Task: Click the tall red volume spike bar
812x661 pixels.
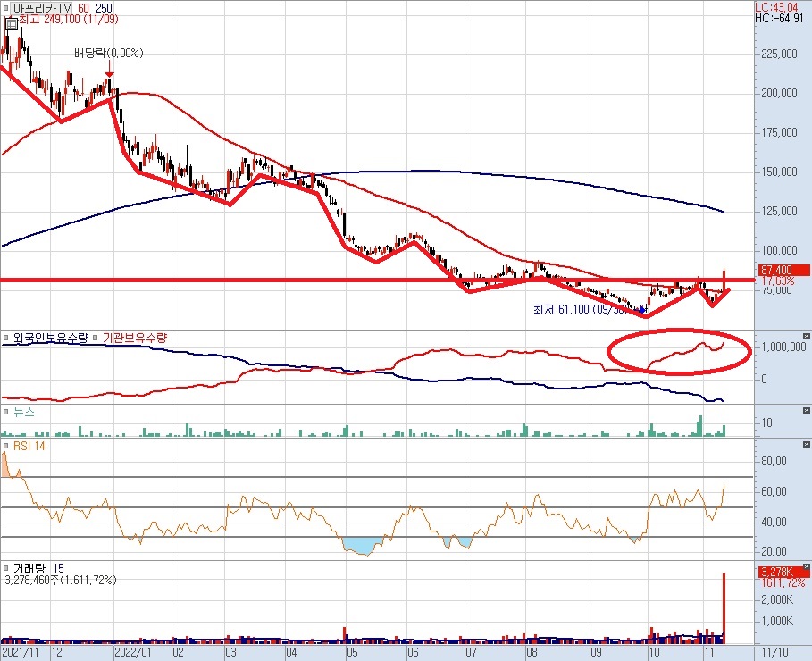Action: click(724, 608)
